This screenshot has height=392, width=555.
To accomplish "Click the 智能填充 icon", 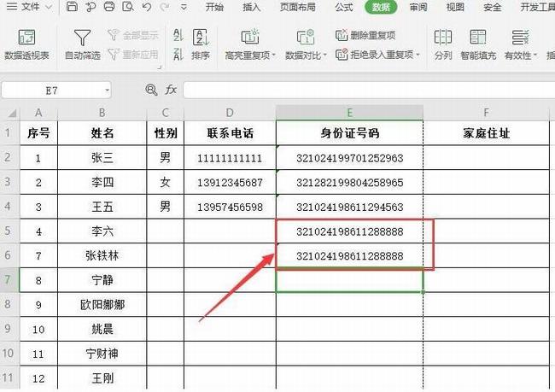I will pos(478,45).
